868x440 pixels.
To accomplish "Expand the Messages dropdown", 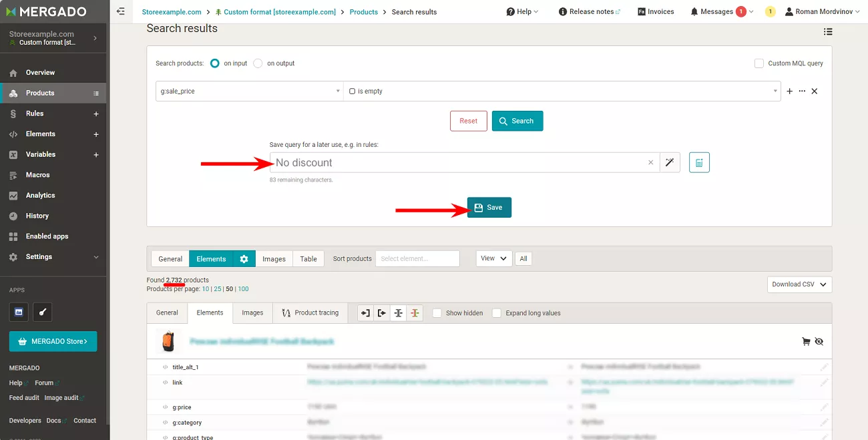I will 722,11.
